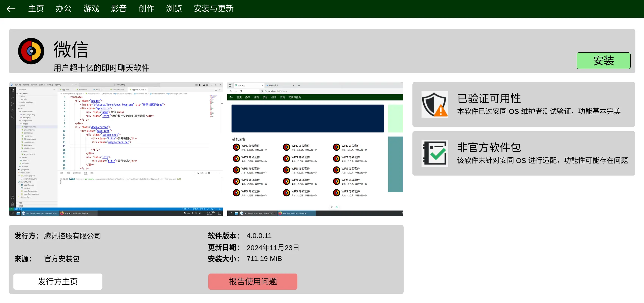
Task: Open the VS Code editor screenshot preview
Action: 116,149
